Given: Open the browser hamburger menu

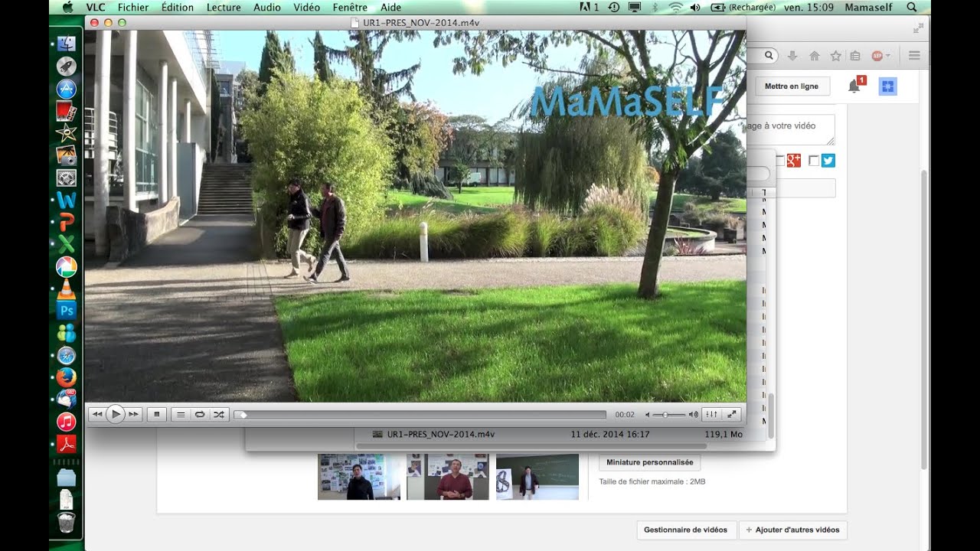Looking at the screenshot, I should coord(914,55).
